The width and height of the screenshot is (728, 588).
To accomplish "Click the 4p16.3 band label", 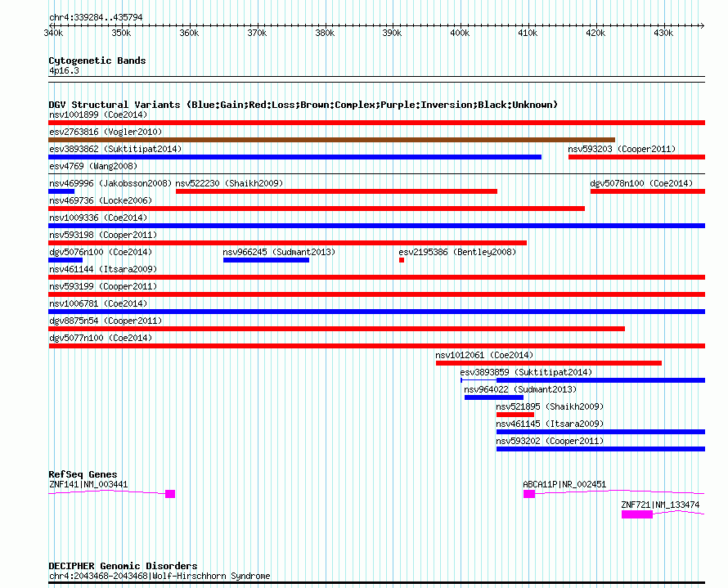I will pyautogui.click(x=64, y=70).
